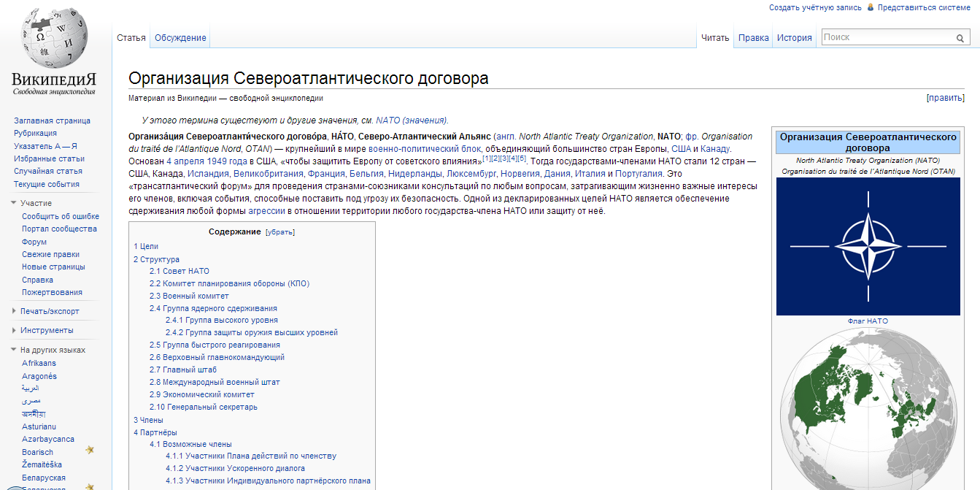
Task: Open Избранные статьи link
Action: coord(49,158)
